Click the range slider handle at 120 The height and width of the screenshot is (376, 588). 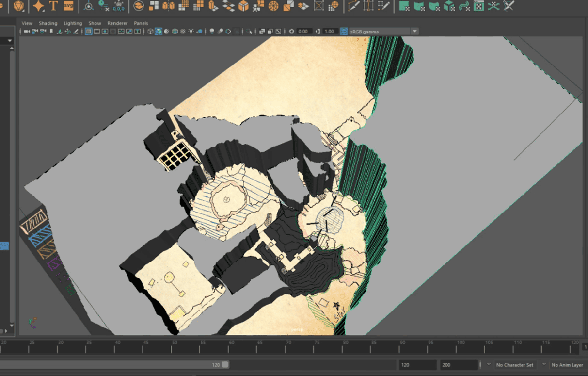pyautogui.click(x=225, y=365)
